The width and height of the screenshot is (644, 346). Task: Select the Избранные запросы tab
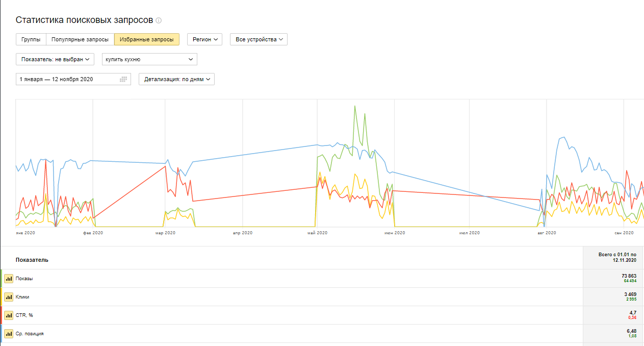(146, 39)
